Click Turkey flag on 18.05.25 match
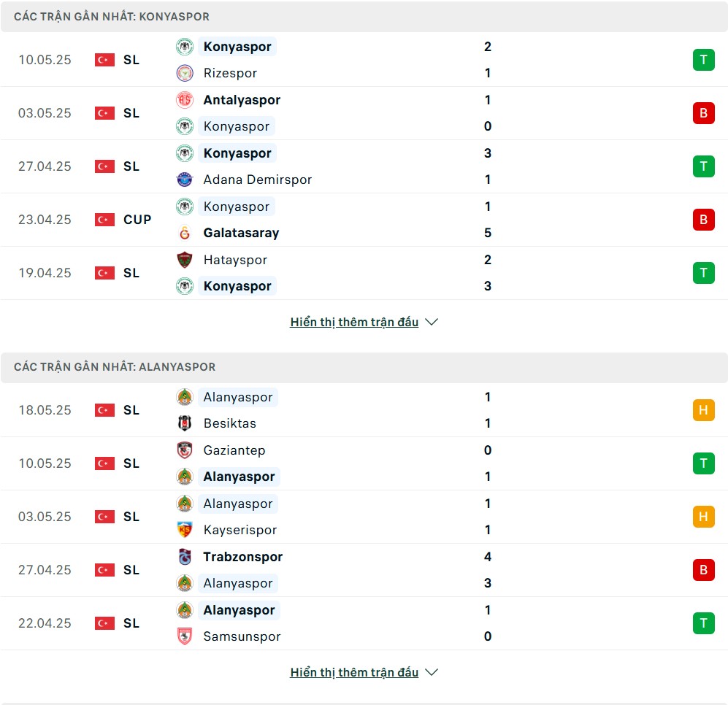The image size is (728, 705). point(104,410)
